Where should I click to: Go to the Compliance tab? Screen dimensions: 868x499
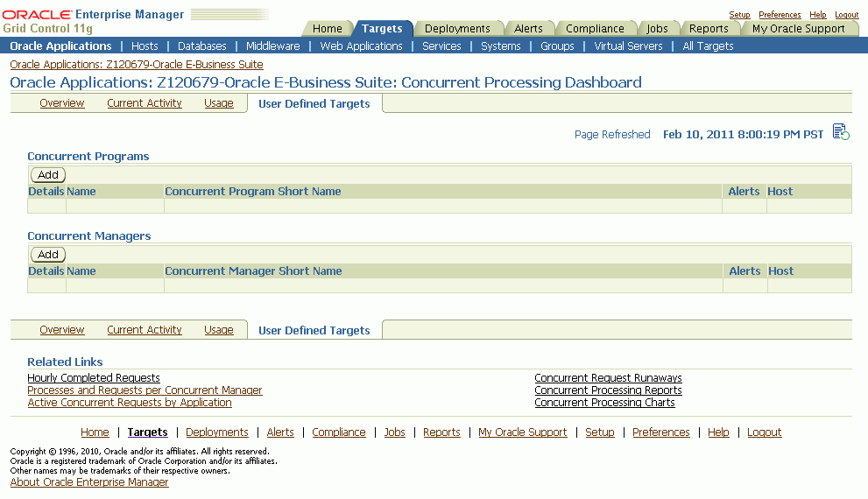(595, 28)
